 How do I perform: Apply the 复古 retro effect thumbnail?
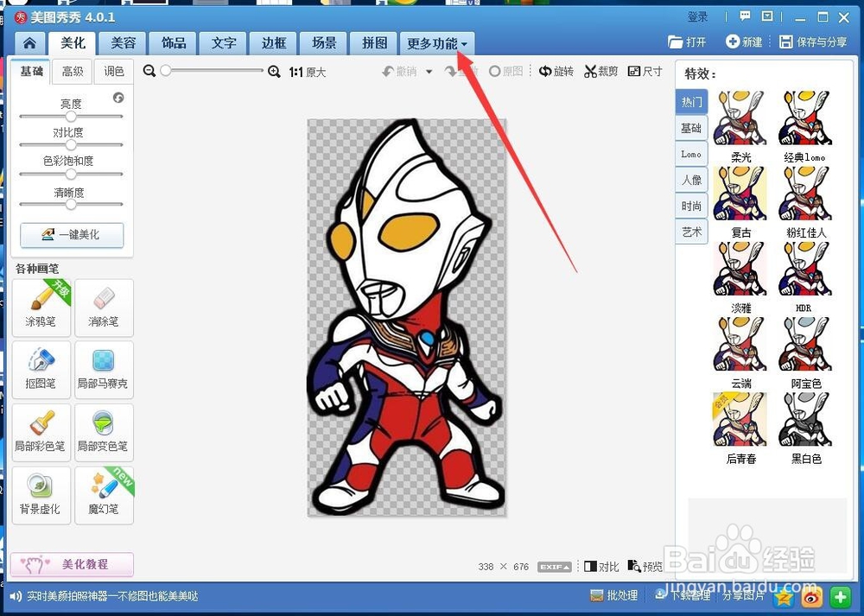click(740, 194)
